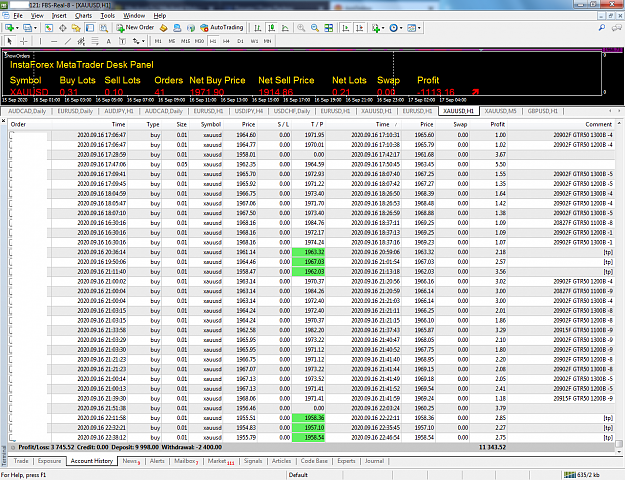
Task: Switch timeframe to M15
Action: (x=186, y=41)
